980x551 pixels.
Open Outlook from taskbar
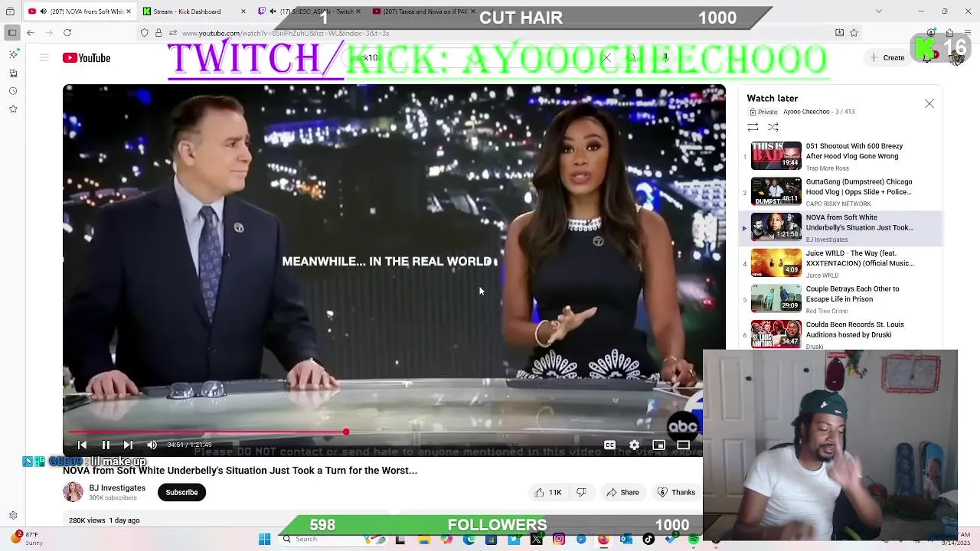coord(626,540)
